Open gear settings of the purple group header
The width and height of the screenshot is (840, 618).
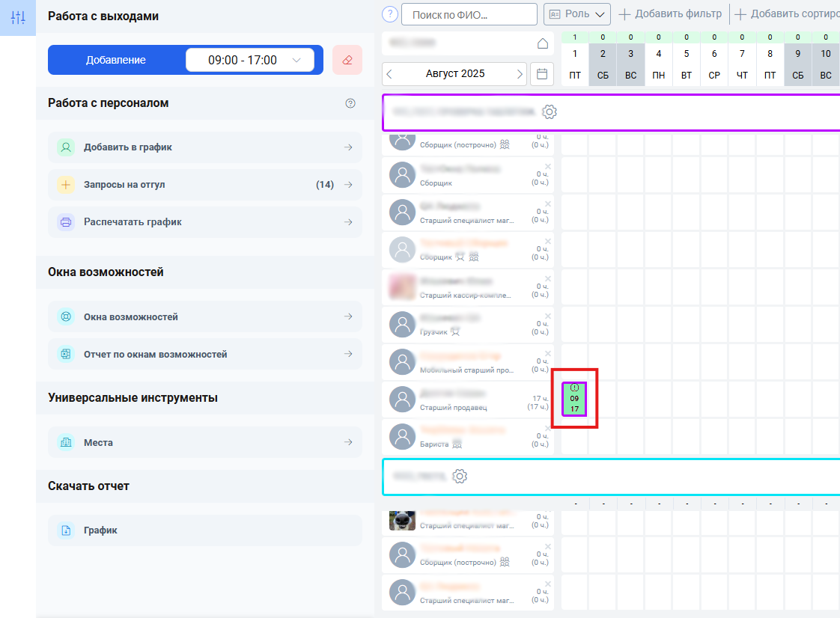549,112
